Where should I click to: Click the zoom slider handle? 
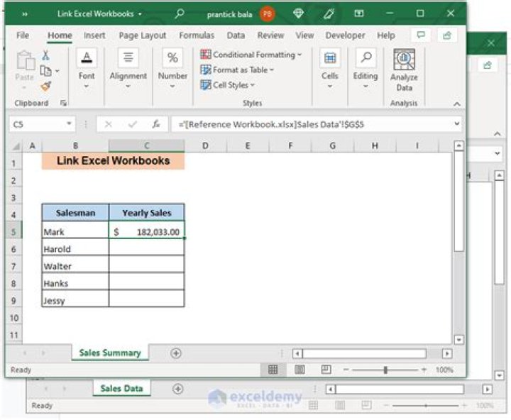(385, 370)
